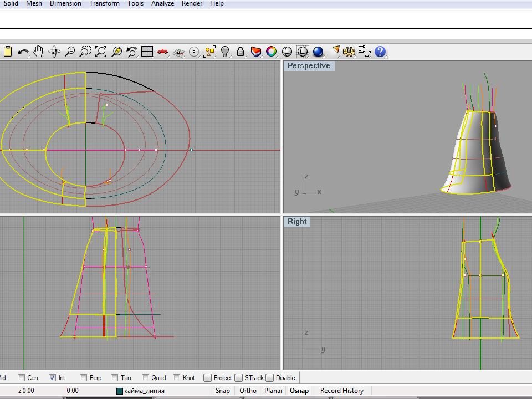Toggle Ortho mode in status bar

click(248, 391)
